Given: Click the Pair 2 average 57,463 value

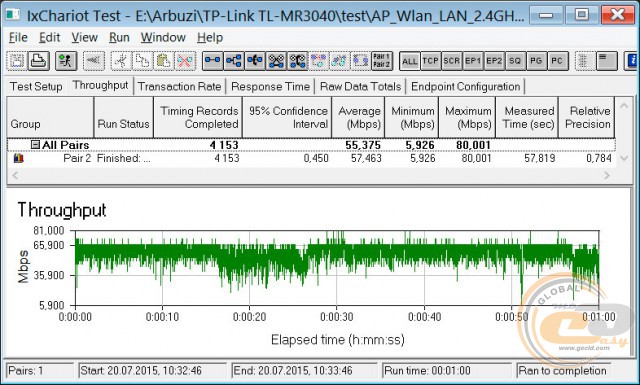Looking at the screenshot, I should click(x=366, y=158).
